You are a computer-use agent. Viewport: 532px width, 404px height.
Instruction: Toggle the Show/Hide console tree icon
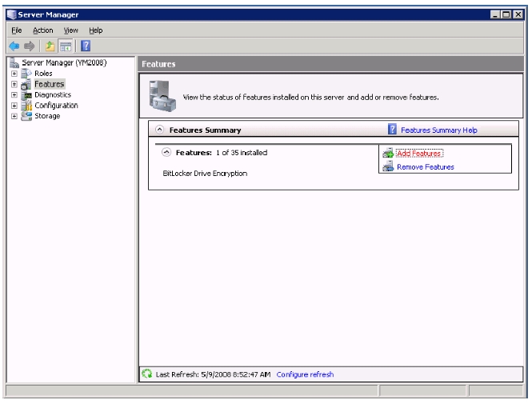click(66, 46)
